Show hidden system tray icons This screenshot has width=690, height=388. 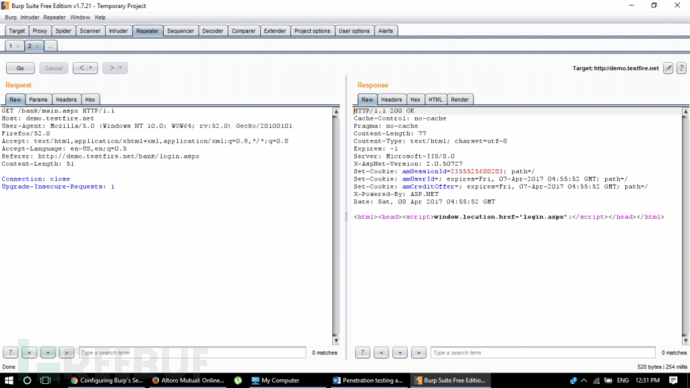(584, 381)
